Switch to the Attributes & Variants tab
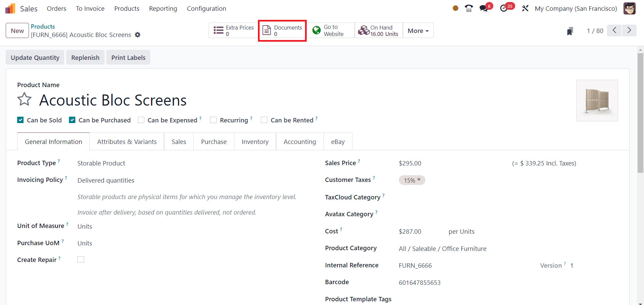This screenshot has height=305, width=644. click(x=127, y=142)
